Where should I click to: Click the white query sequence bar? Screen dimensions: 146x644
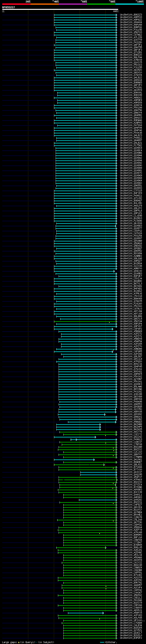(60, 9)
